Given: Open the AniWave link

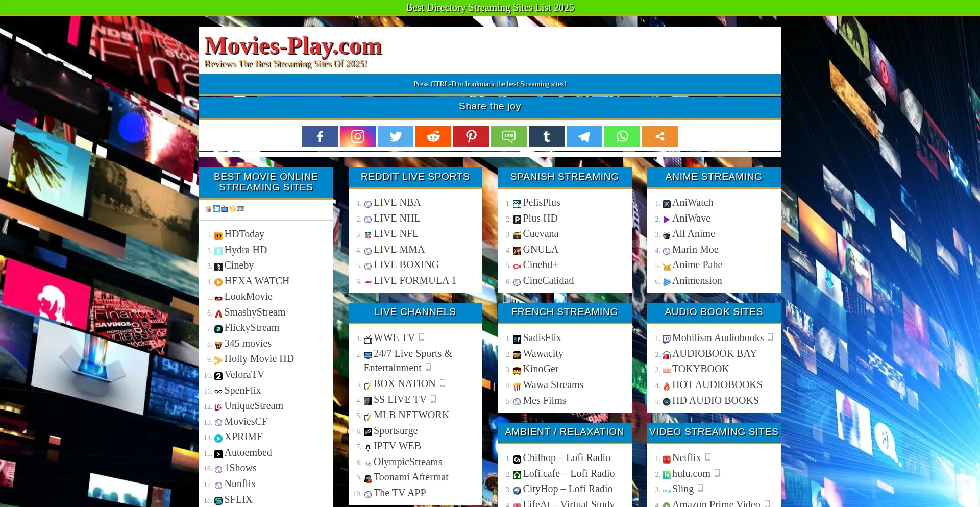Looking at the screenshot, I should click(x=691, y=219).
